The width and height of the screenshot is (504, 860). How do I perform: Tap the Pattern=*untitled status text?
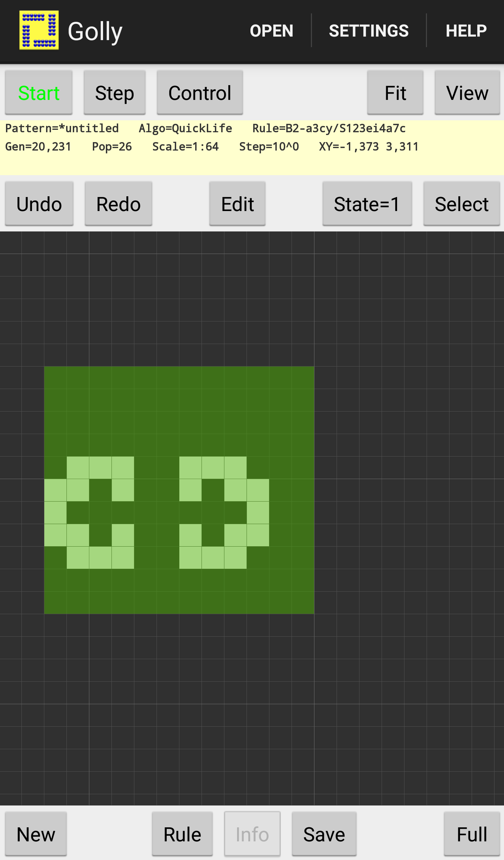62,128
